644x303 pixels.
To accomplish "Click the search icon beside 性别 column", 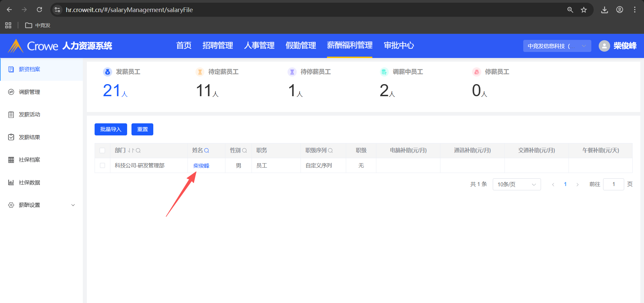I will [245, 150].
